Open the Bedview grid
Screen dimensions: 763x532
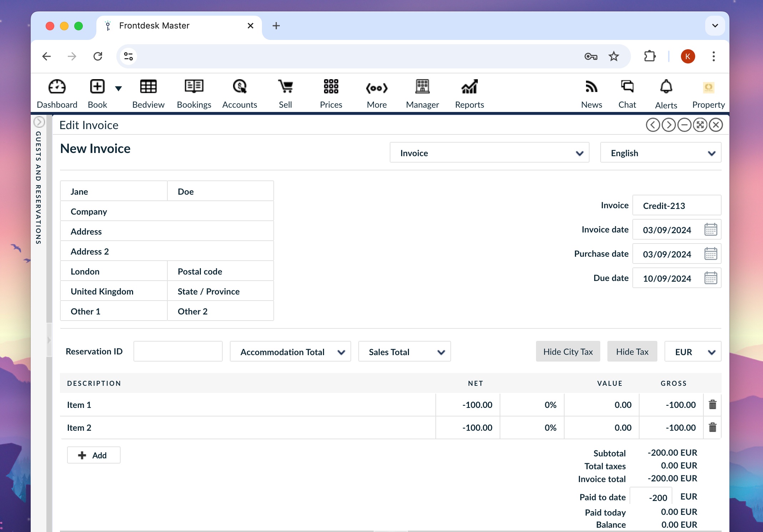pyautogui.click(x=148, y=94)
